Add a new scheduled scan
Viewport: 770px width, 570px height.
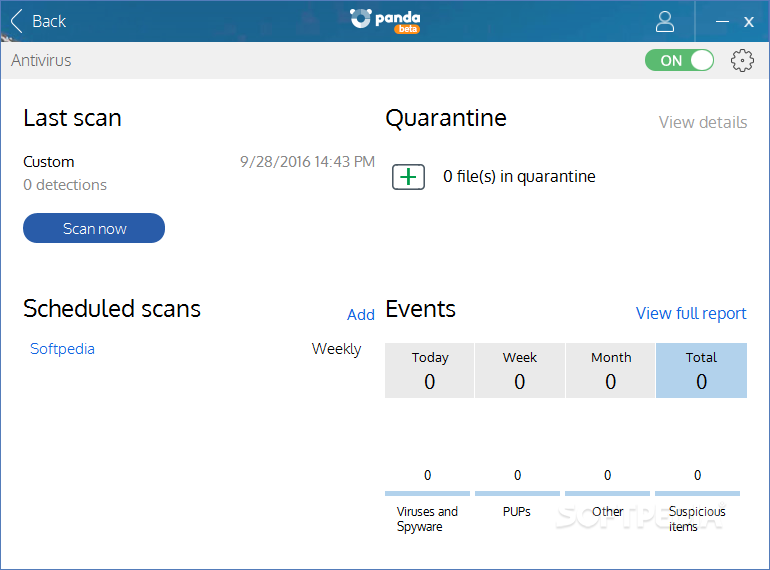[x=360, y=315]
